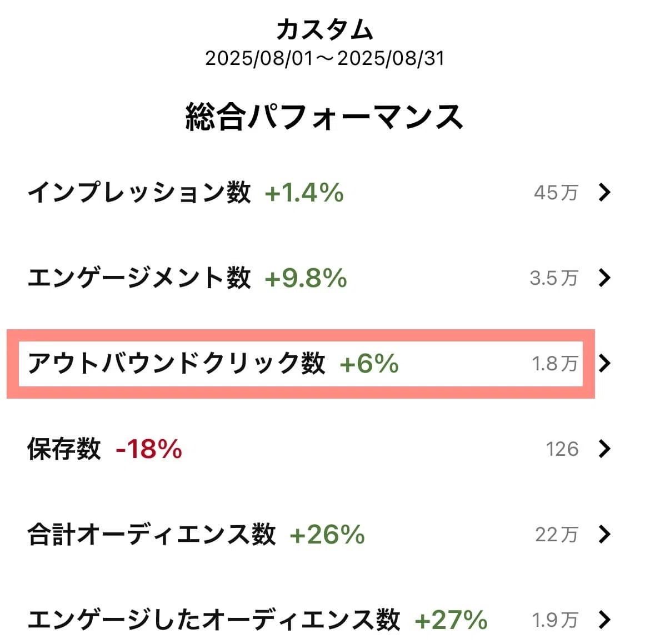Click the 1.8万 outbound clicks total
The image size is (650, 644).
pos(555,364)
